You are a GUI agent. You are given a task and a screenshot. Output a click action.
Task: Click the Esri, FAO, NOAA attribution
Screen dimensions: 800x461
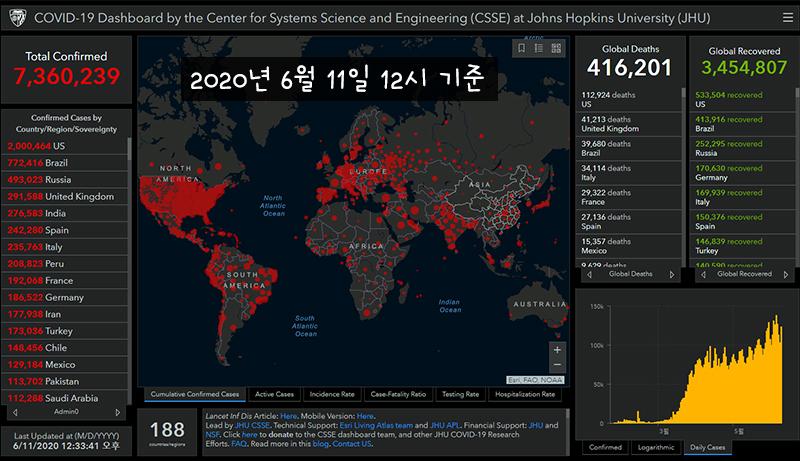pyautogui.click(x=535, y=380)
